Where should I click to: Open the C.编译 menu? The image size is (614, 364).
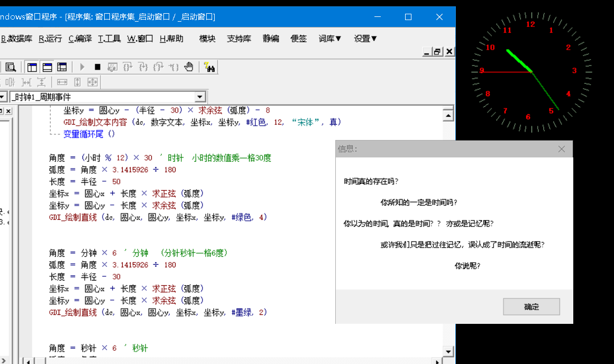click(80, 39)
